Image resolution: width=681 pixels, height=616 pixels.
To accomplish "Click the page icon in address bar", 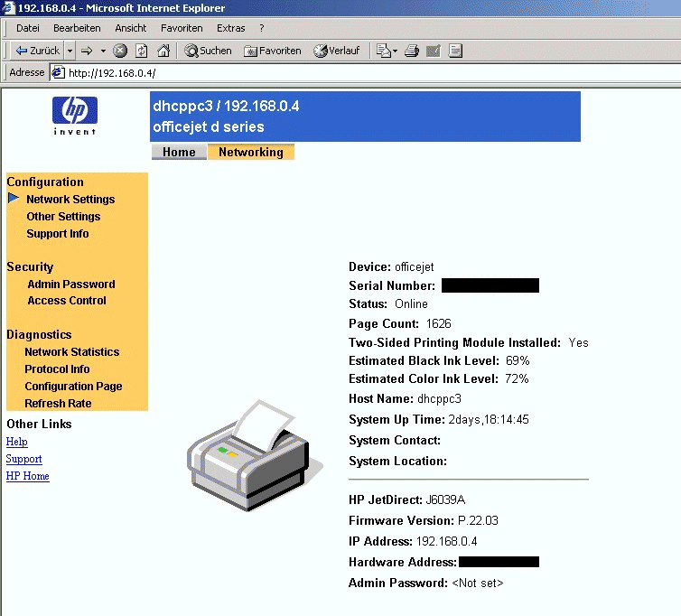I will coord(58,72).
